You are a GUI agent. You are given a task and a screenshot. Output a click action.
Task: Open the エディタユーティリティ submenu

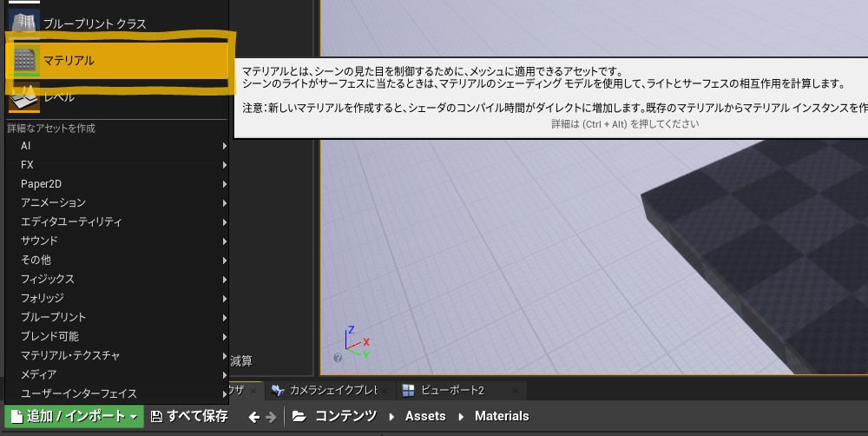pyautogui.click(x=117, y=221)
